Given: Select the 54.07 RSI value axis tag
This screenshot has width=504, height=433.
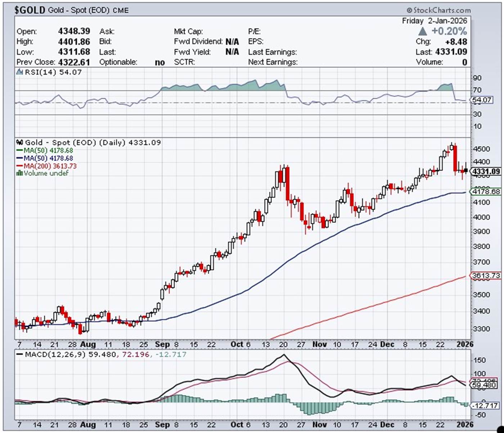Looking at the screenshot, I should [x=482, y=100].
